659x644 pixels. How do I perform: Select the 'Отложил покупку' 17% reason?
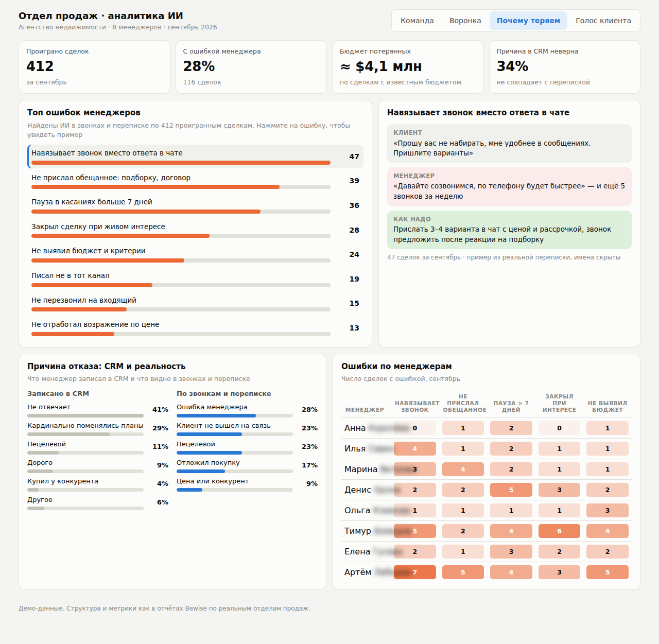coord(247,465)
